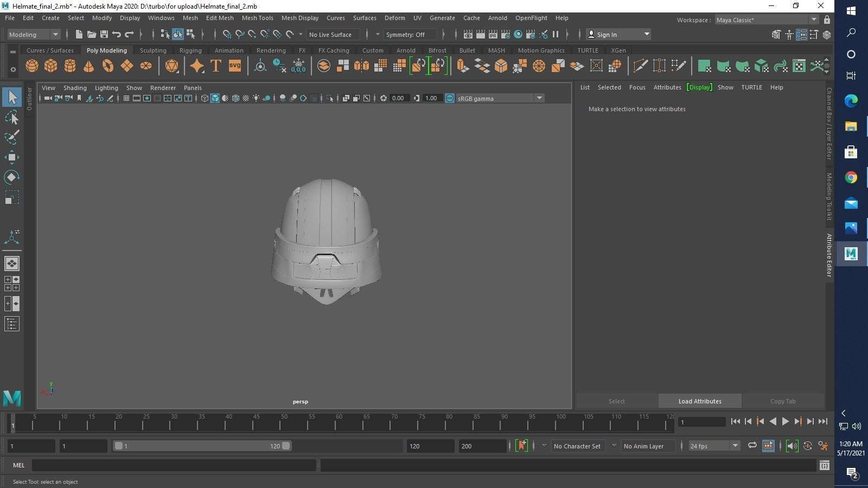Activate the Lasso Select tool
Screen dimensions: 868x488
click(12, 117)
